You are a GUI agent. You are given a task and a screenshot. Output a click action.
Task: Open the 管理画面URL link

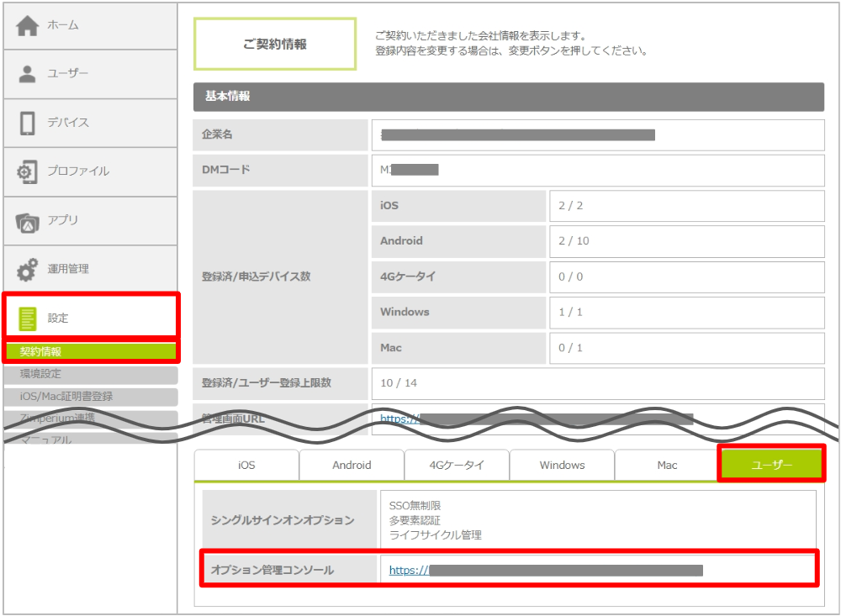click(x=399, y=418)
